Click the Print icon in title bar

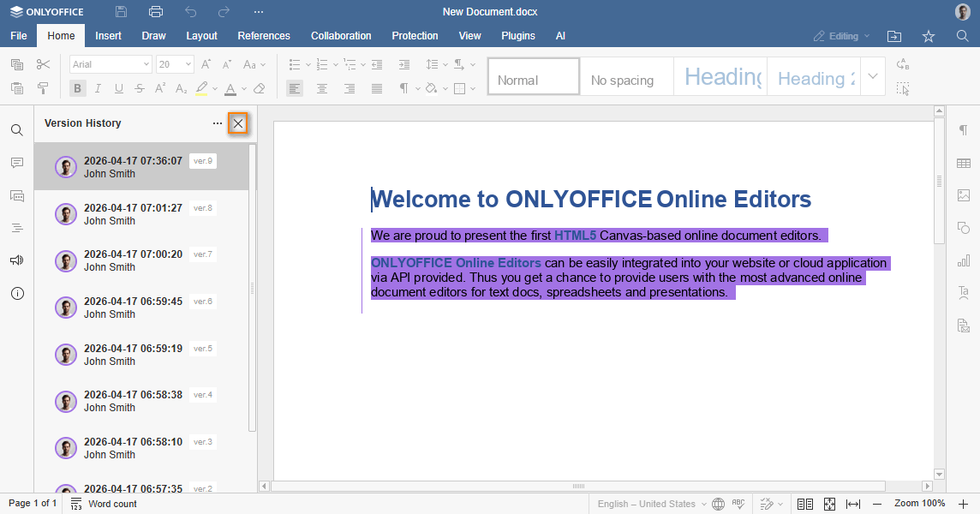[156, 12]
